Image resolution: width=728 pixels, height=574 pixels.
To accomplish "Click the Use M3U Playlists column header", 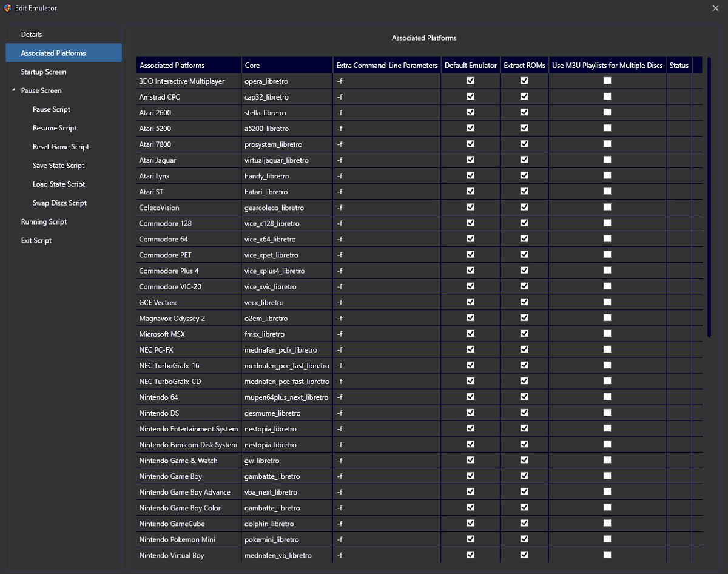I will (607, 65).
